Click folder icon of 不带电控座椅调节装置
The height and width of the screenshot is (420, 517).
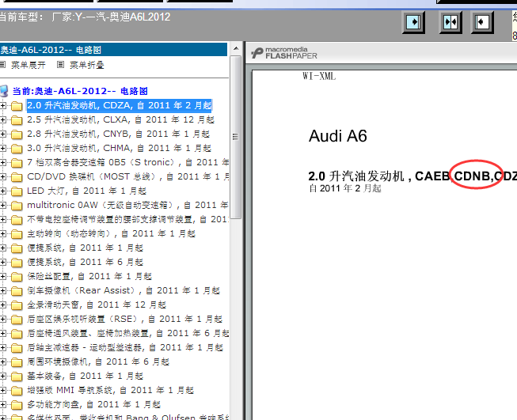click(17, 220)
